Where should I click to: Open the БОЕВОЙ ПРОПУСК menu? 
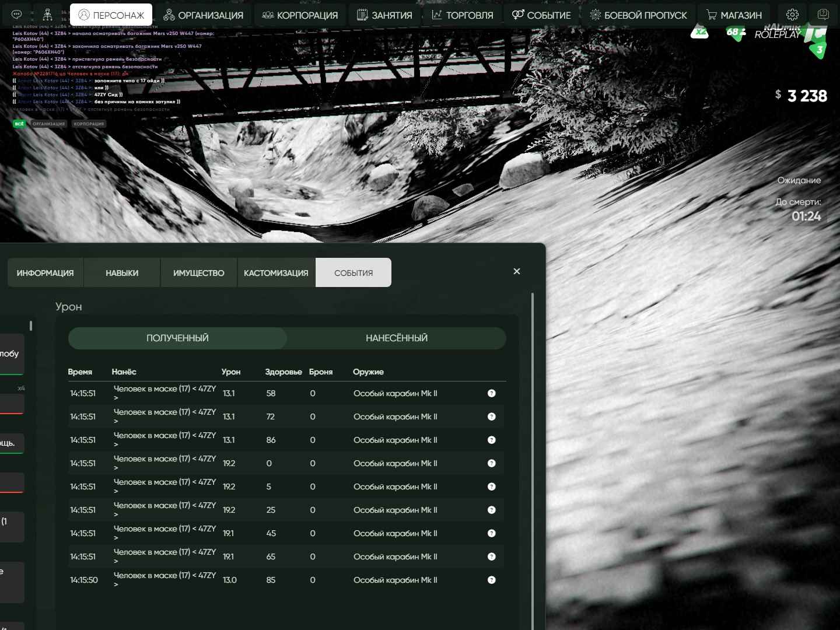point(638,15)
